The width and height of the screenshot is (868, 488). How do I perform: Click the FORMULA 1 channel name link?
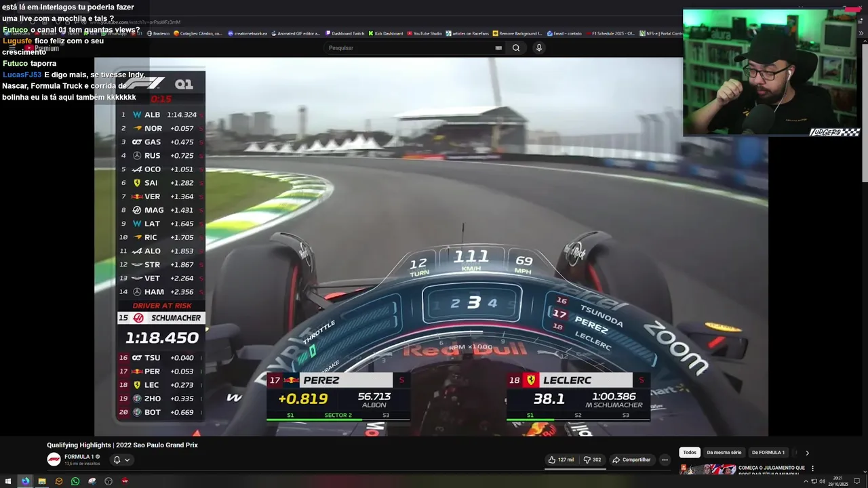coord(79,457)
